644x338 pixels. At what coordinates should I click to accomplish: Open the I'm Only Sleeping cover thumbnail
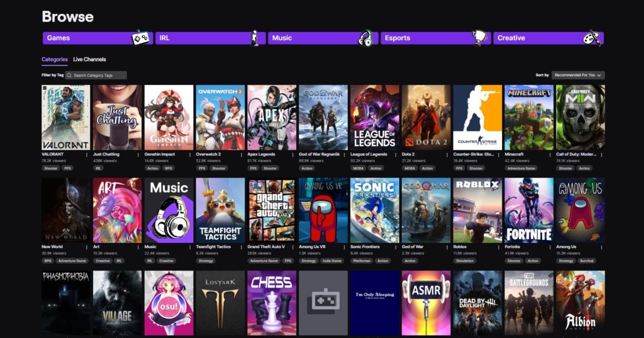click(375, 303)
